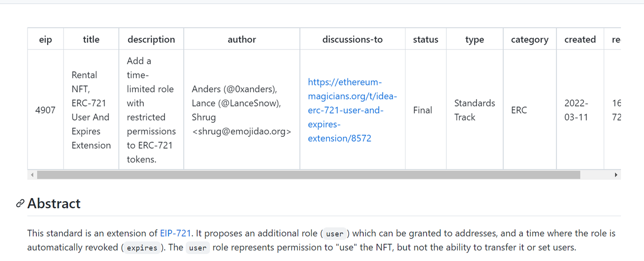Click the author column header

242,39
